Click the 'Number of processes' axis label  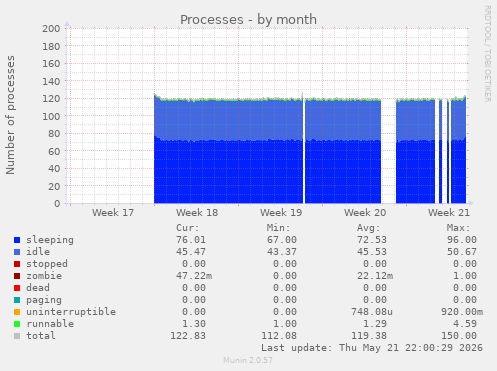(x=10, y=115)
